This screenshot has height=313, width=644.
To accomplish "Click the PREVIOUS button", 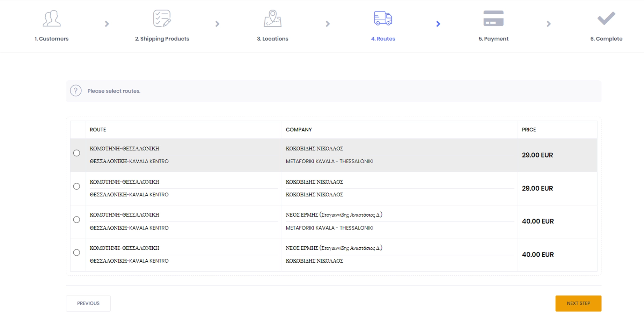I will point(88,303).
